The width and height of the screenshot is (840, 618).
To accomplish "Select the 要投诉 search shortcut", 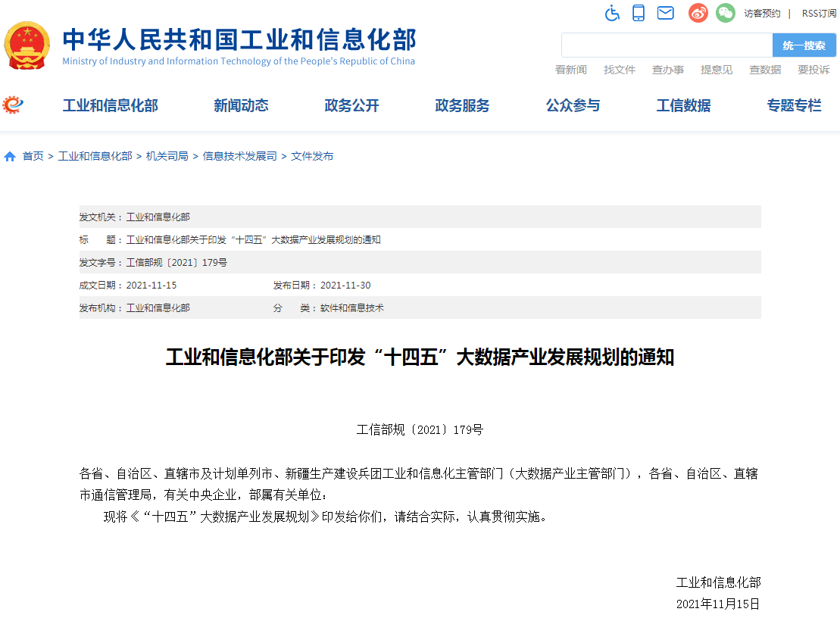I will 813,70.
